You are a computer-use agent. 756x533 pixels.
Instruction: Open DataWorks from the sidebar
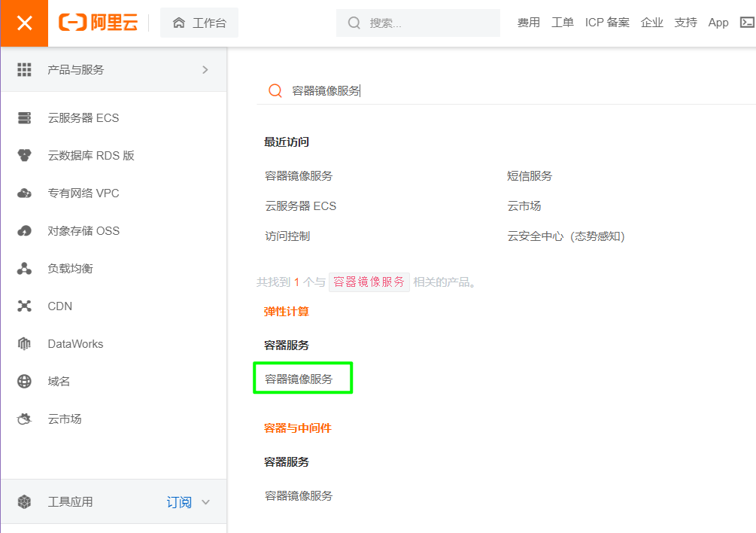pyautogui.click(x=75, y=344)
